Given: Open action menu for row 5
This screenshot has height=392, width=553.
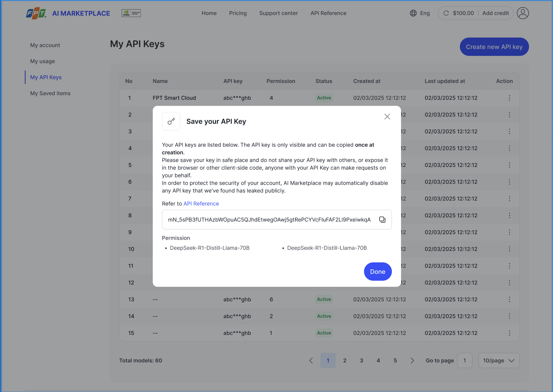Looking at the screenshot, I should [x=509, y=165].
